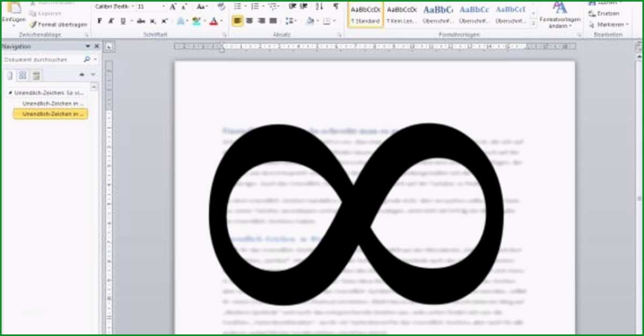644x336 pixels.
Task: Toggle subscript formatting
Action: coord(152,21)
